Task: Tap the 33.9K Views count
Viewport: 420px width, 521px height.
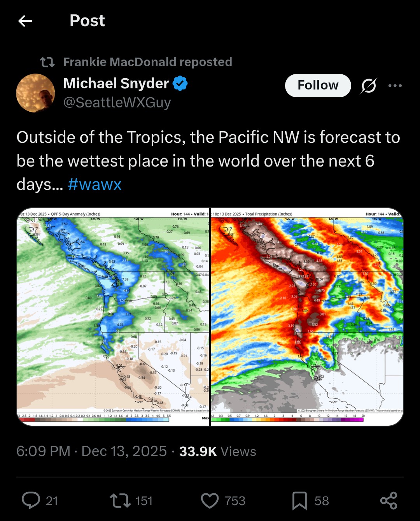Action: click(217, 451)
